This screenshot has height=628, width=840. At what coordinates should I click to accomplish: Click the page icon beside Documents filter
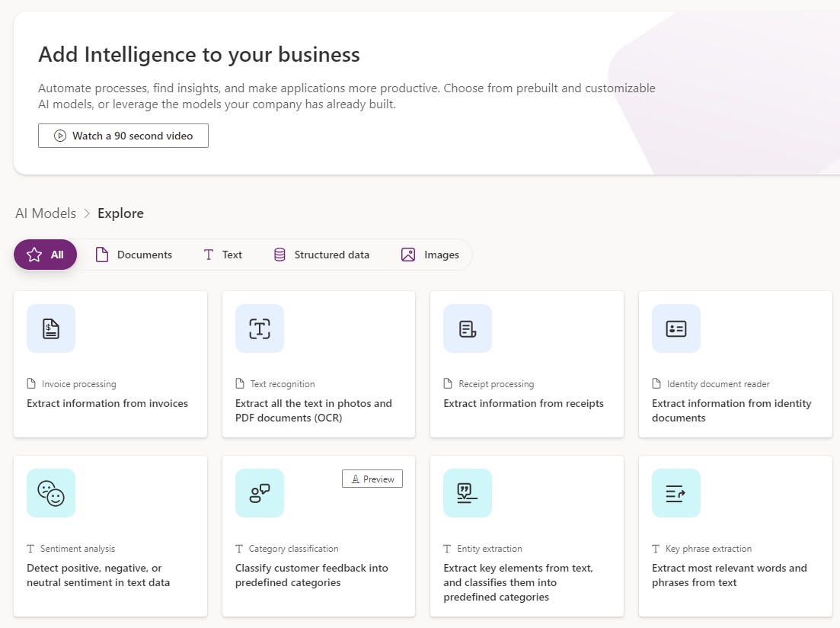tap(102, 255)
